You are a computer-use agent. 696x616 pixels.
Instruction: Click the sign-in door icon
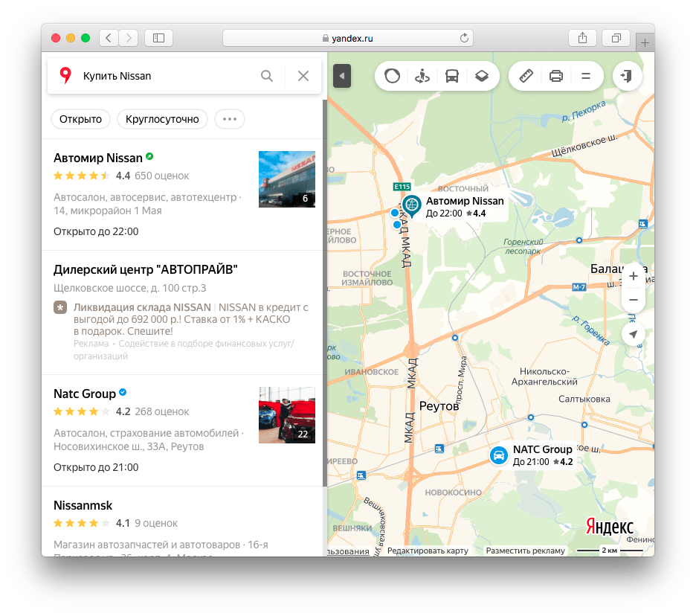click(x=627, y=76)
